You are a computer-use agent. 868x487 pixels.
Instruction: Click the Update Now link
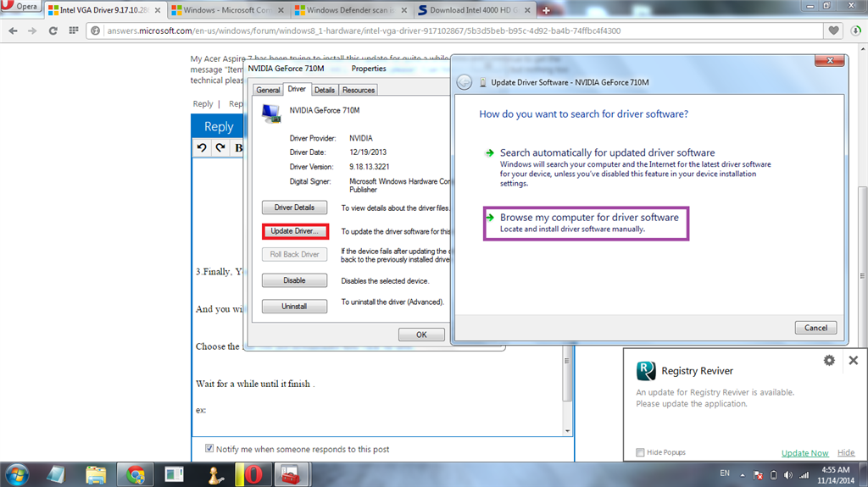pos(805,452)
